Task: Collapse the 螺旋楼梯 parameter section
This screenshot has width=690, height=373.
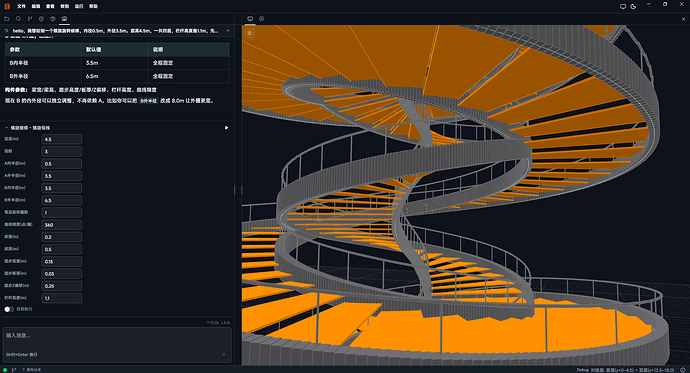Action: [x=6, y=128]
